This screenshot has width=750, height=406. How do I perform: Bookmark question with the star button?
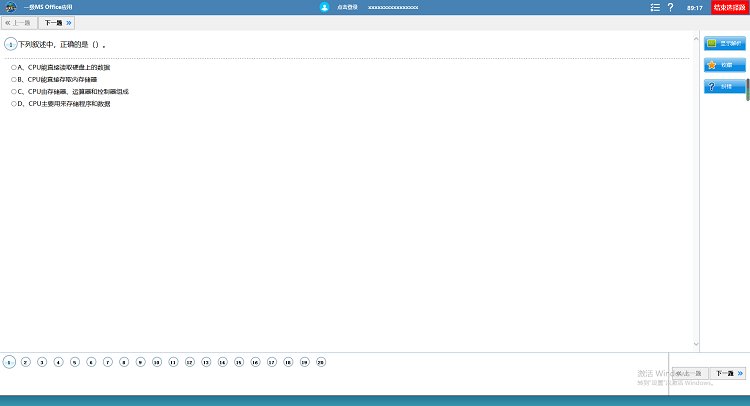click(725, 65)
